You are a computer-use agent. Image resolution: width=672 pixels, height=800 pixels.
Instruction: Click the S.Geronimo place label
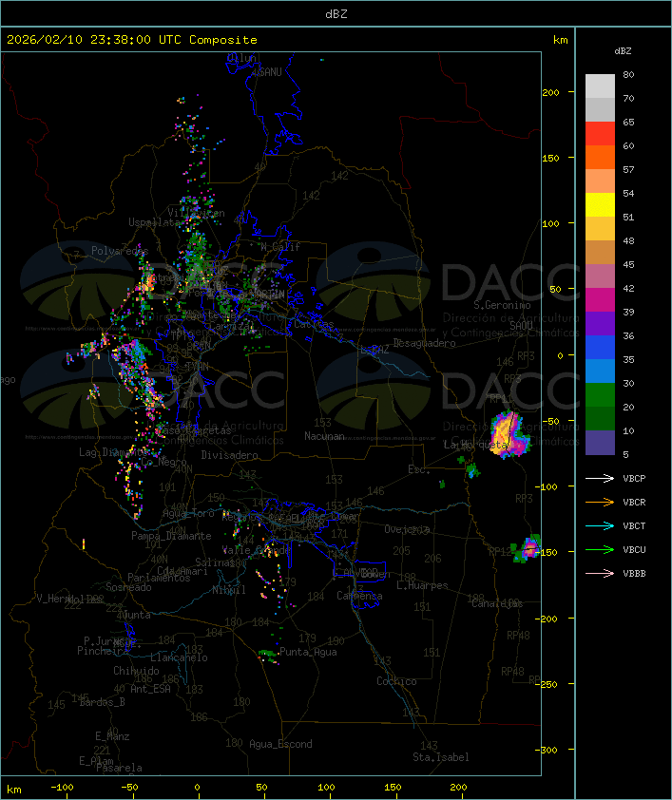tap(502, 305)
